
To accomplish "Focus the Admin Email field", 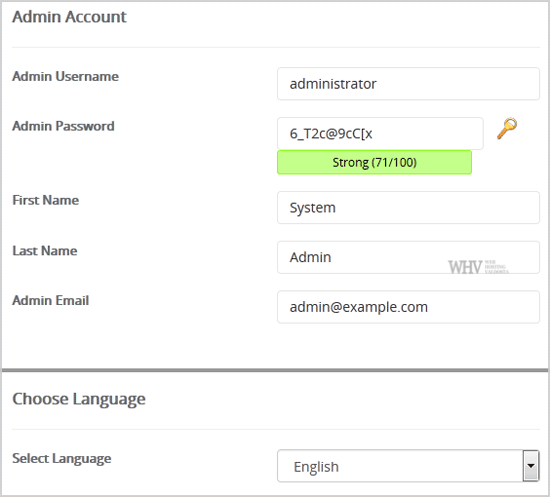I will click(x=408, y=307).
